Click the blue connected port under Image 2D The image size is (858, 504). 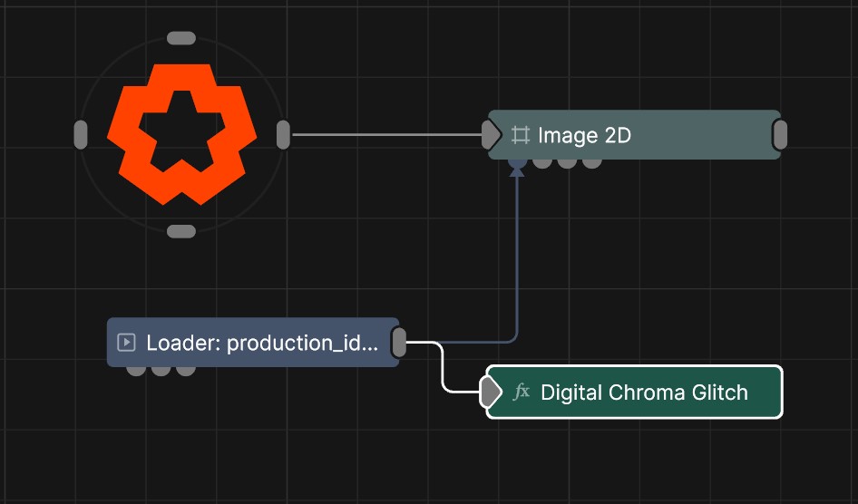click(x=517, y=163)
